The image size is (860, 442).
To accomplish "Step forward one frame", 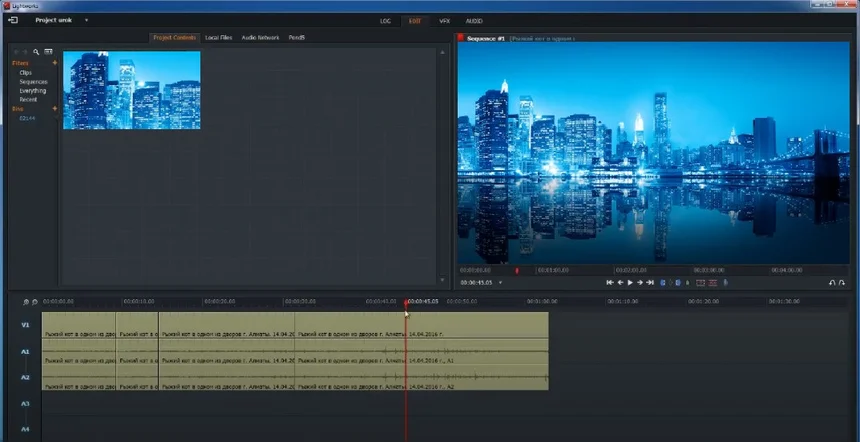I will coord(640,282).
